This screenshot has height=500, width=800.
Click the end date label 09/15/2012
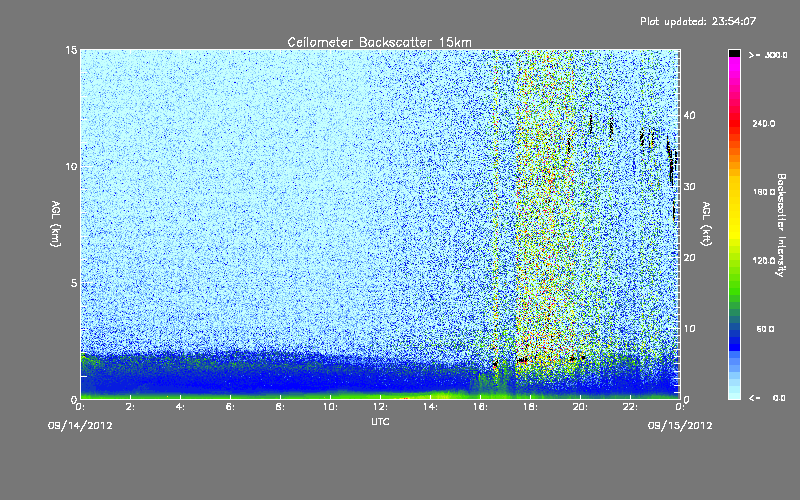pos(680,426)
